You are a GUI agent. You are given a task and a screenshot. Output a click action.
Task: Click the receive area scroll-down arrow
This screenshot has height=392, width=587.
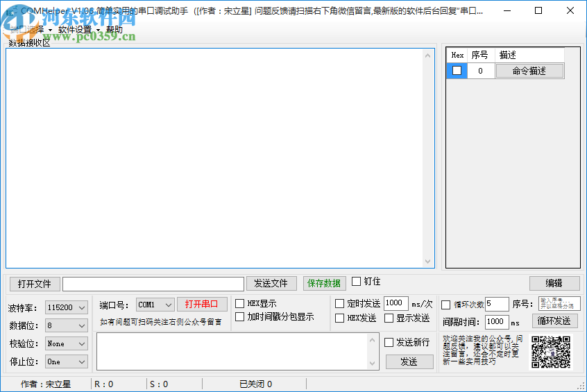click(428, 262)
